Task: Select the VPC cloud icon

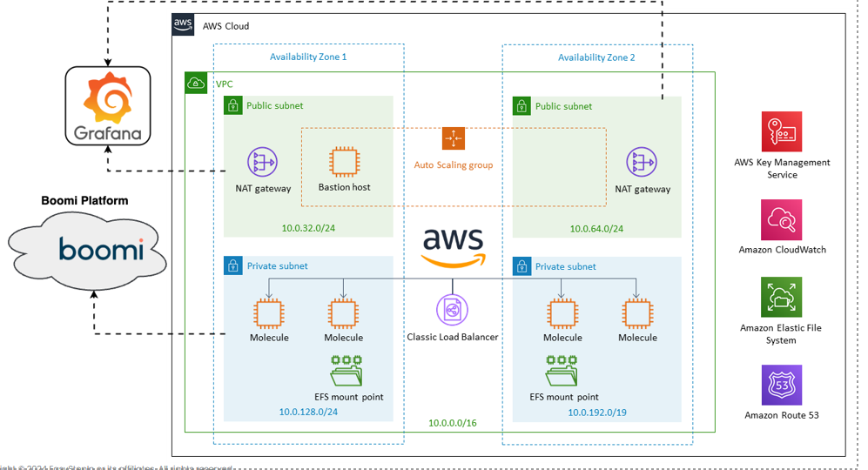Action: 195,83
